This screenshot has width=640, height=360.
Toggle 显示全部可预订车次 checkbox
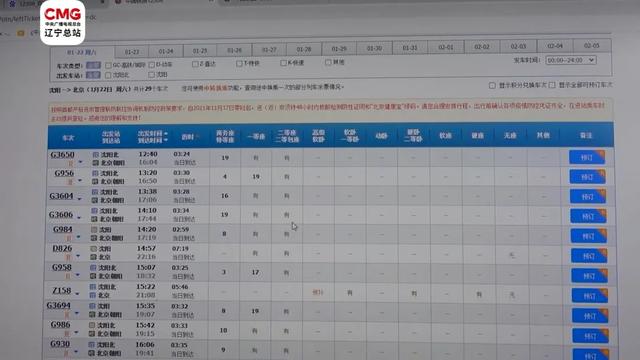tap(552, 85)
